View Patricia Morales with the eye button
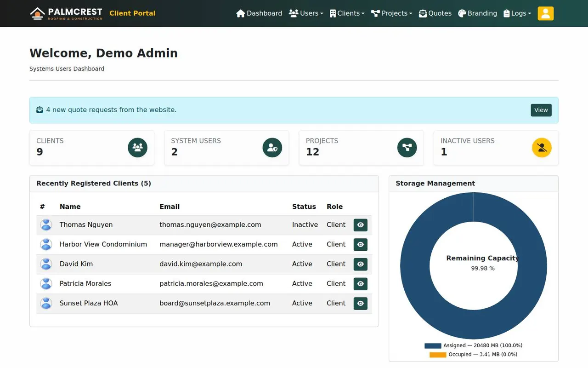 361,284
